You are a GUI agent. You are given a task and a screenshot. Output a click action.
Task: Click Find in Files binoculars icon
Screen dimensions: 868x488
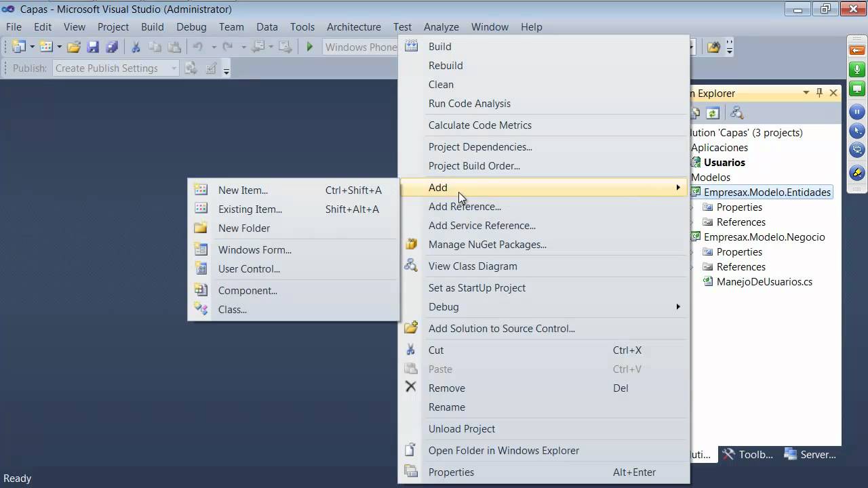(x=713, y=47)
